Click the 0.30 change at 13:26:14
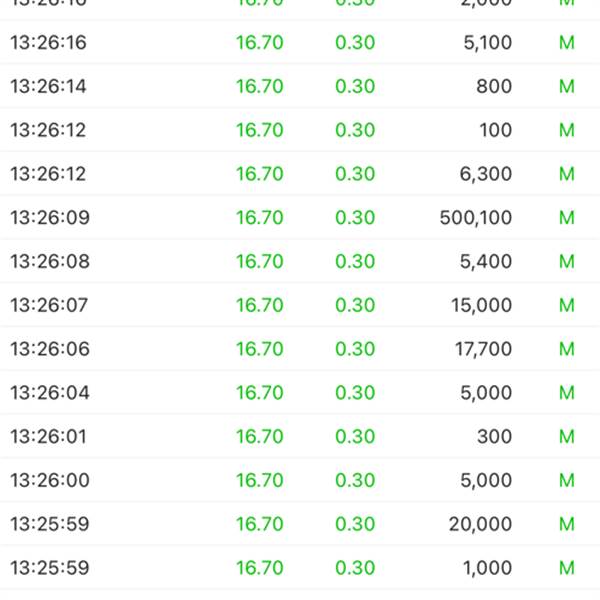 pyautogui.click(x=355, y=87)
